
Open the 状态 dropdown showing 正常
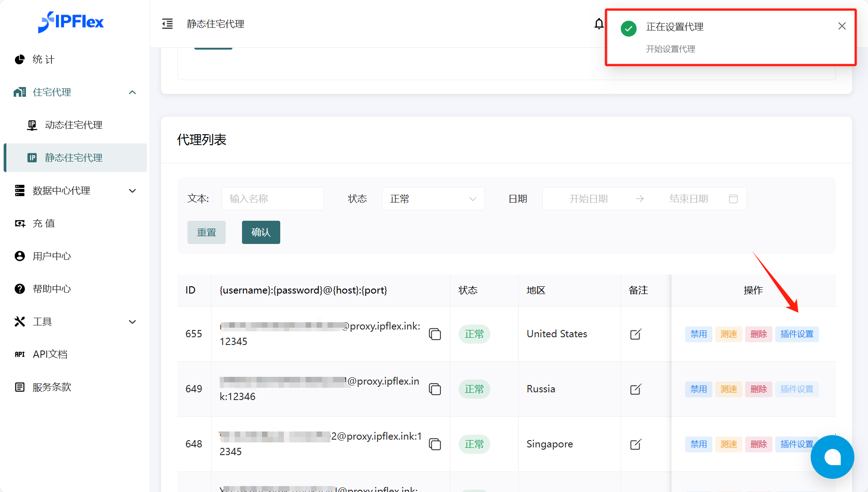pyautogui.click(x=433, y=199)
